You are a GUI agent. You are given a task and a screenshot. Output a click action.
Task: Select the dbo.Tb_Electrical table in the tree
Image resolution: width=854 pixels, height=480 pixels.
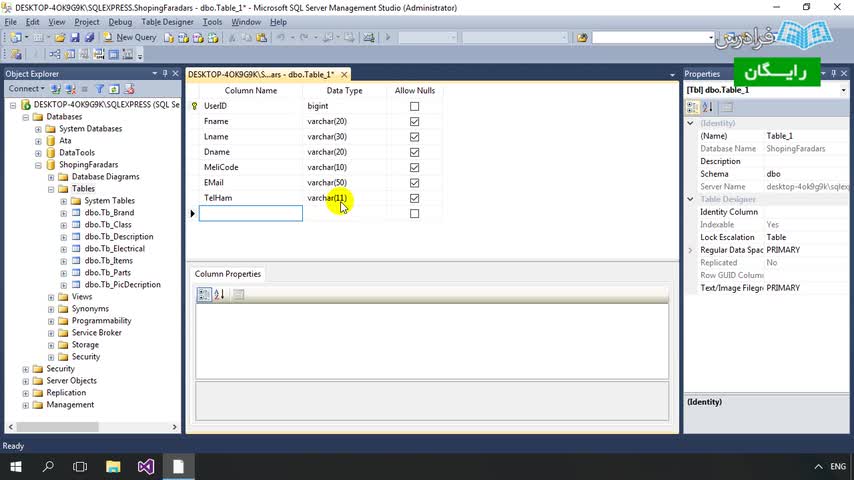[114, 248]
